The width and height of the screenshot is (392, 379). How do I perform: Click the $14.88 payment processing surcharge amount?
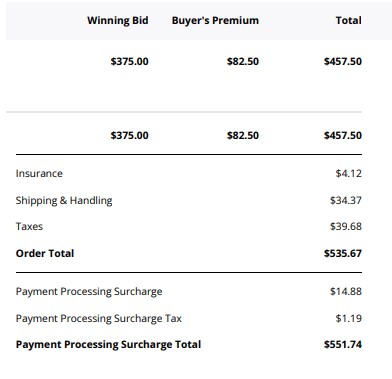pyautogui.click(x=346, y=291)
